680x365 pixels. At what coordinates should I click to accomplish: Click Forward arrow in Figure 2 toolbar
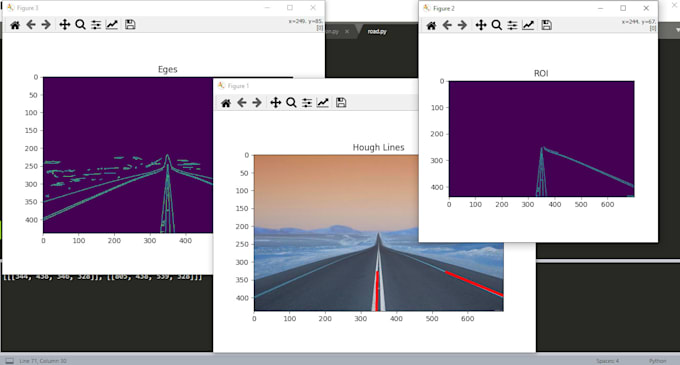point(462,25)
